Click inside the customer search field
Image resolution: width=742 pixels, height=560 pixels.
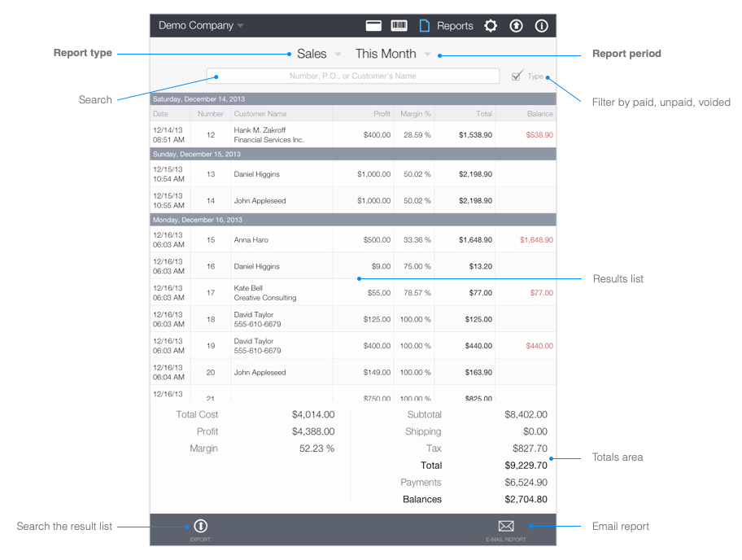point(354,75)
